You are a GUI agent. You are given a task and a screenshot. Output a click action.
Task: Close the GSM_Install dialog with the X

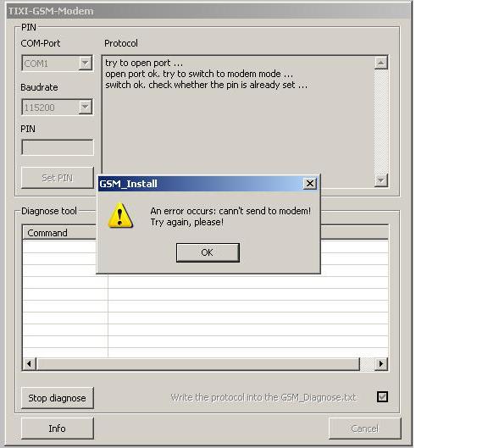click(x=310, y=184)
